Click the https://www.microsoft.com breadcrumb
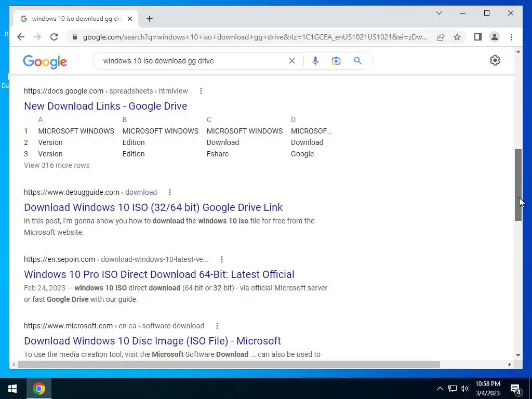This screenshot has height=399, width=532. pyautogui.click(x=68, y=326)
